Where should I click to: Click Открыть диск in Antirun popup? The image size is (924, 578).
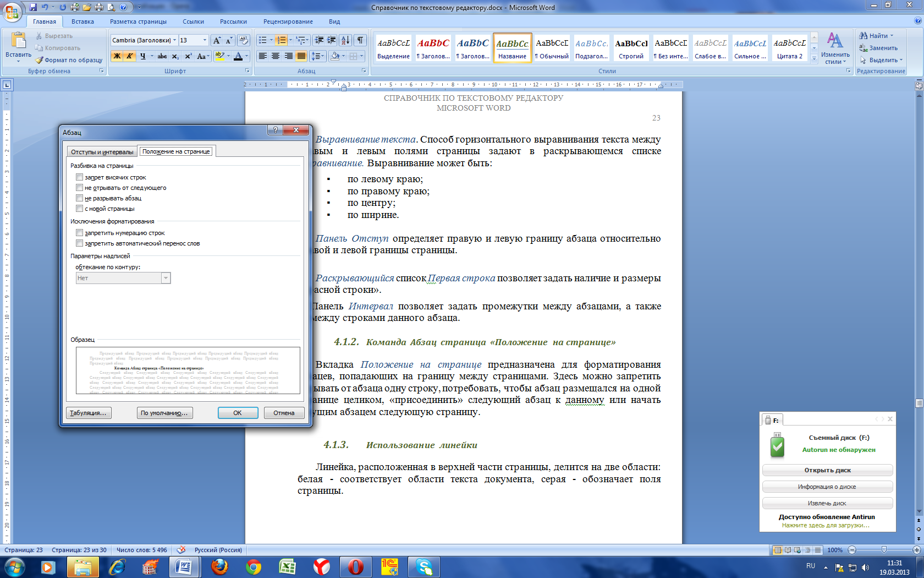tap(827, 470)
